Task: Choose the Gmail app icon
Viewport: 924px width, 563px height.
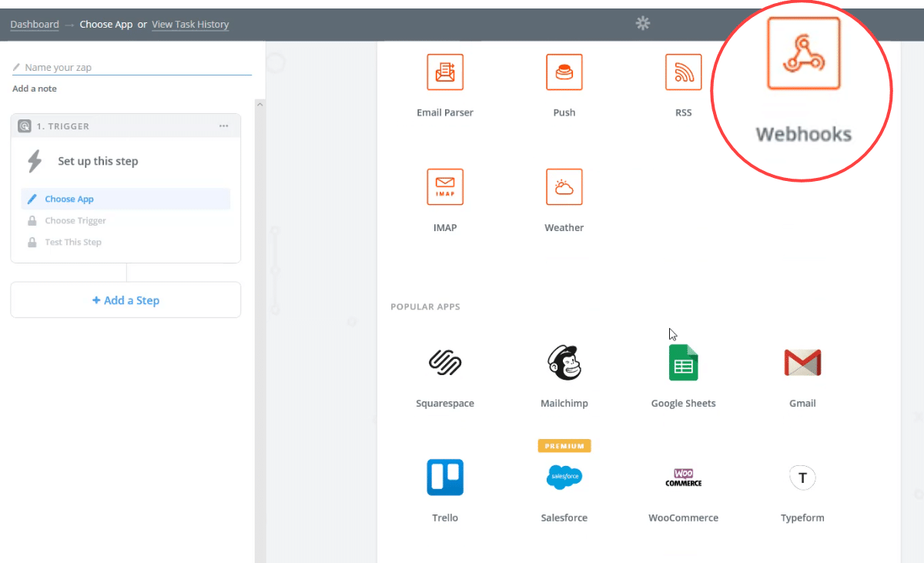Action: tap(802, 362)
